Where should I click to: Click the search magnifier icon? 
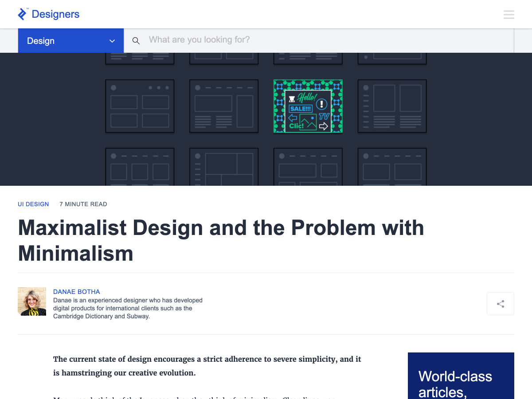136,41
